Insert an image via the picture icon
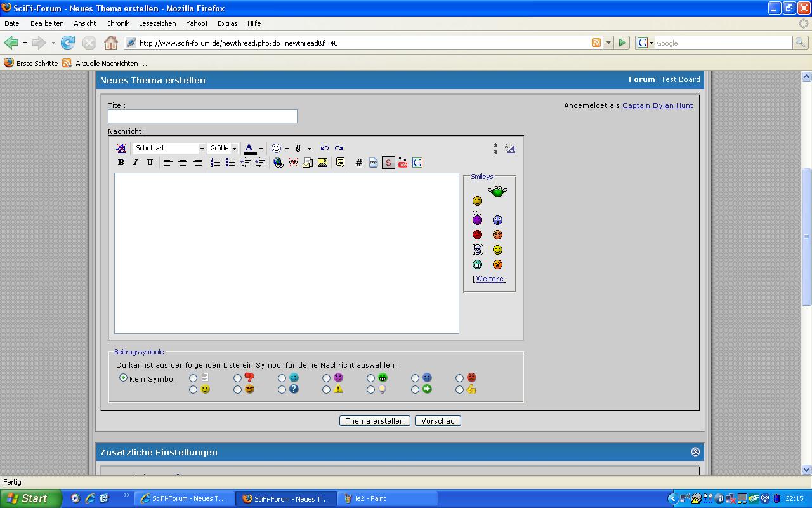Image resolution: width=812 pixels, height=508 pixels. pyautogui.click(x=322, y=163)
